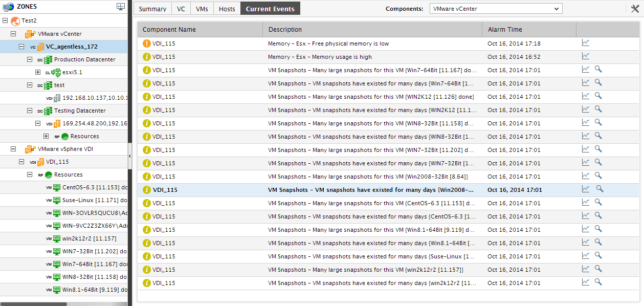Collapse the Production Datacenter node
Viewport: 644px width, 306px height.
click(x=30, y=59)
